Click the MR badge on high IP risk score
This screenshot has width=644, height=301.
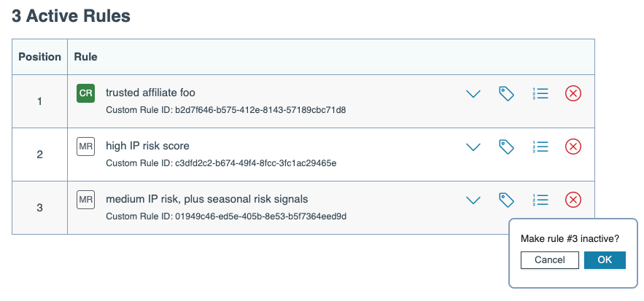point(85,146)
